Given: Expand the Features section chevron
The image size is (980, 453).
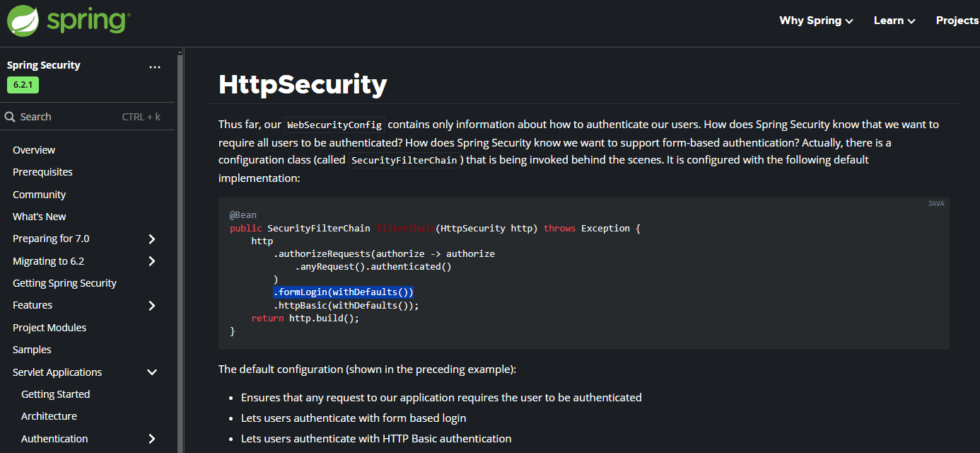Looking at the screenshot, I should click(151, 306).
